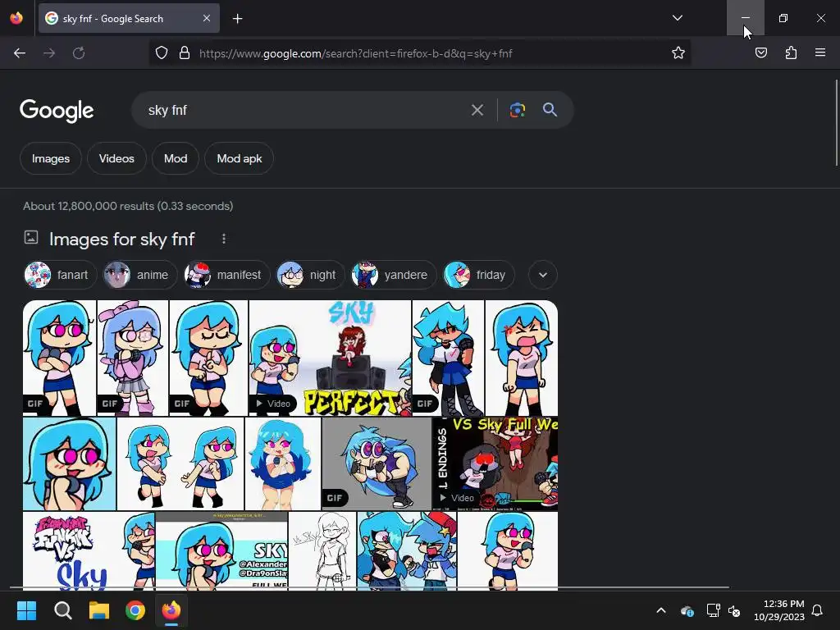The width and height of the screenshot is (840, 630).
Task: Open Images for sky fnf heading
Action: click(x=121, y=240)
